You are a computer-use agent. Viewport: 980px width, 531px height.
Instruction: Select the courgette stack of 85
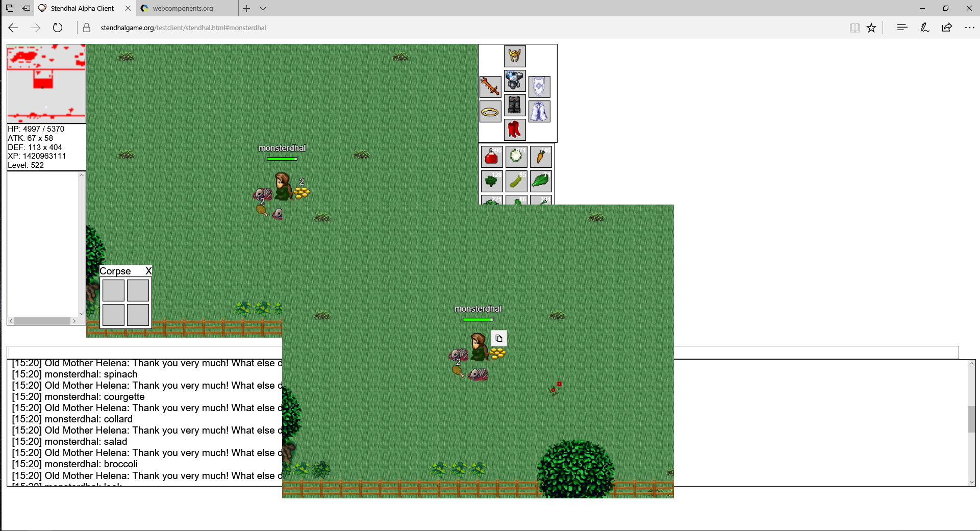click(516, 181)
